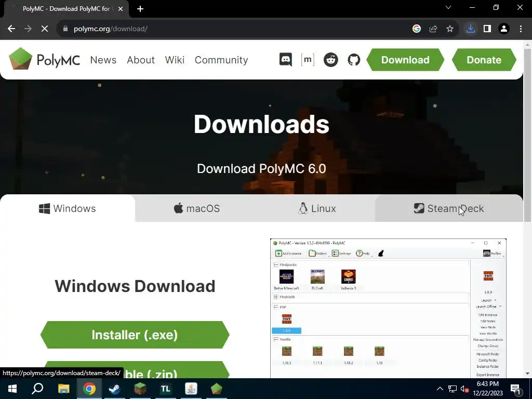Click the Google icon in address bar
Image resolution: width=532 pixels, height=399 pixels.
pos(417,29)
